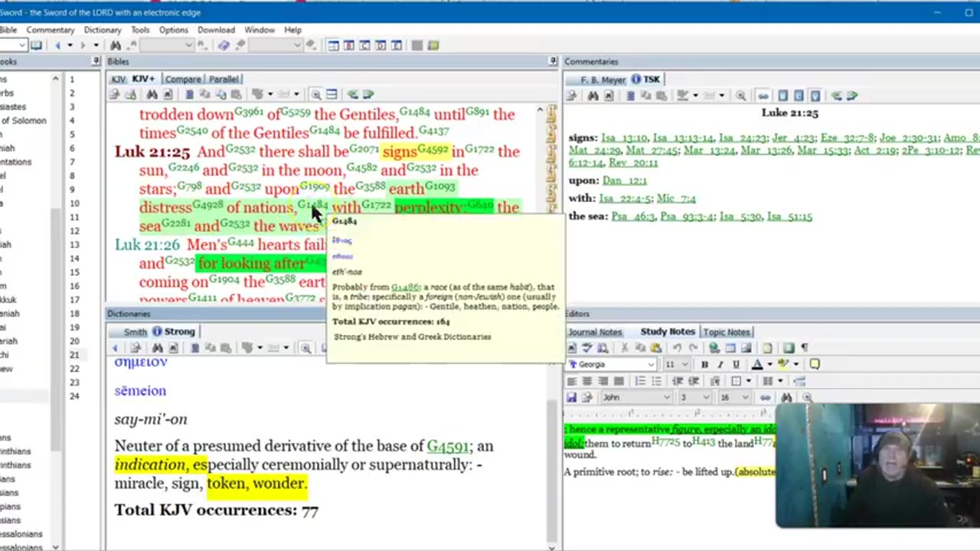Open the Dan 12:1 cross reference link
Screen dimensions: 980x551
pyautogui.click(x=624, y=181)
